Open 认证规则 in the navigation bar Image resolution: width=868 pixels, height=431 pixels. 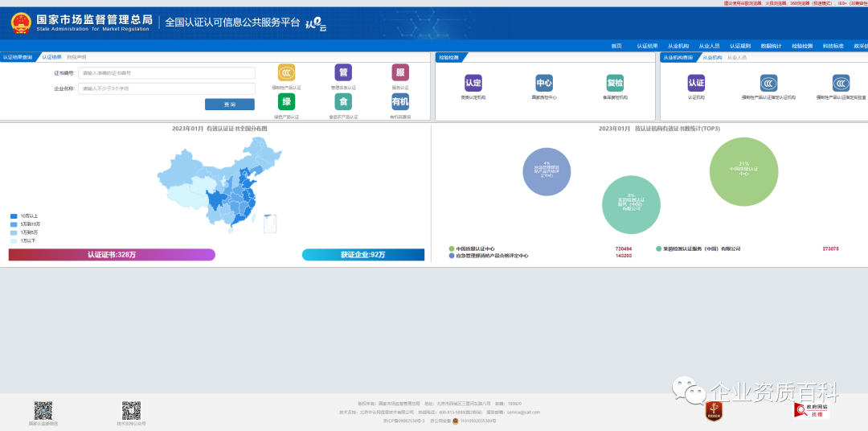pos(740,46)
